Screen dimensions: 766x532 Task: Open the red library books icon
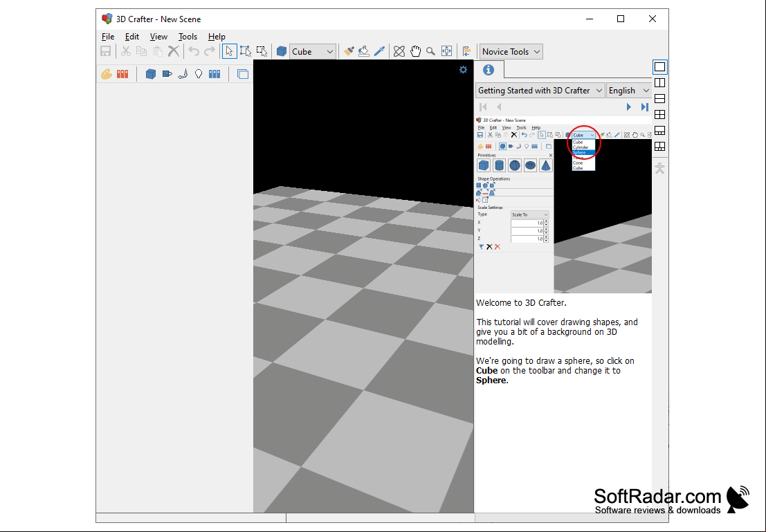[122, 74]
